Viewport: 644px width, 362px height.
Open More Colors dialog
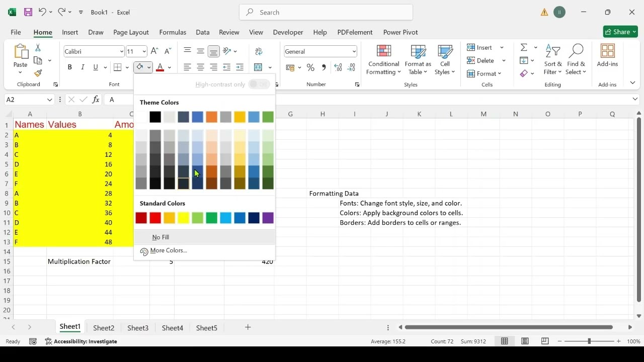pos(205,250)
